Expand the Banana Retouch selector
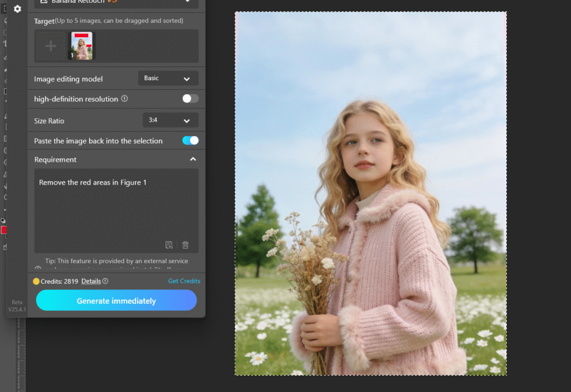Screen dimensions: 571x392 (187, 2)
